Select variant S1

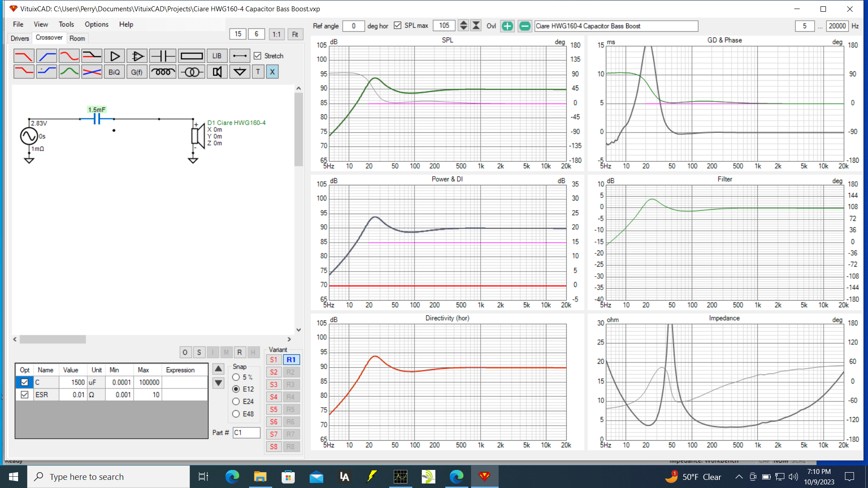[274, 360]
